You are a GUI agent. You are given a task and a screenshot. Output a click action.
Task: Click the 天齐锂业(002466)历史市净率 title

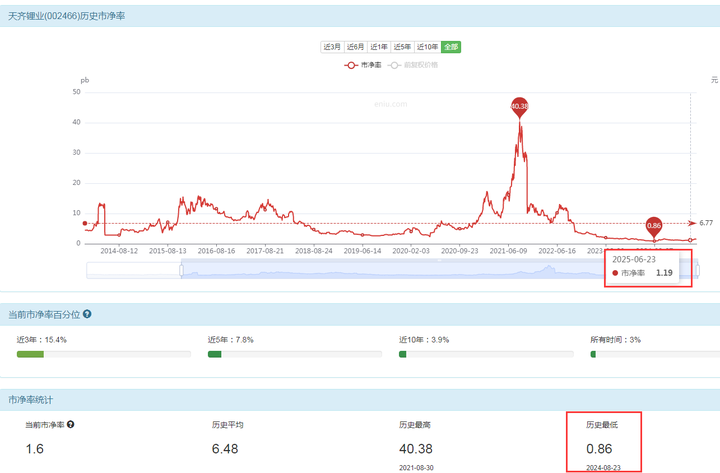[x=67, y=16]
